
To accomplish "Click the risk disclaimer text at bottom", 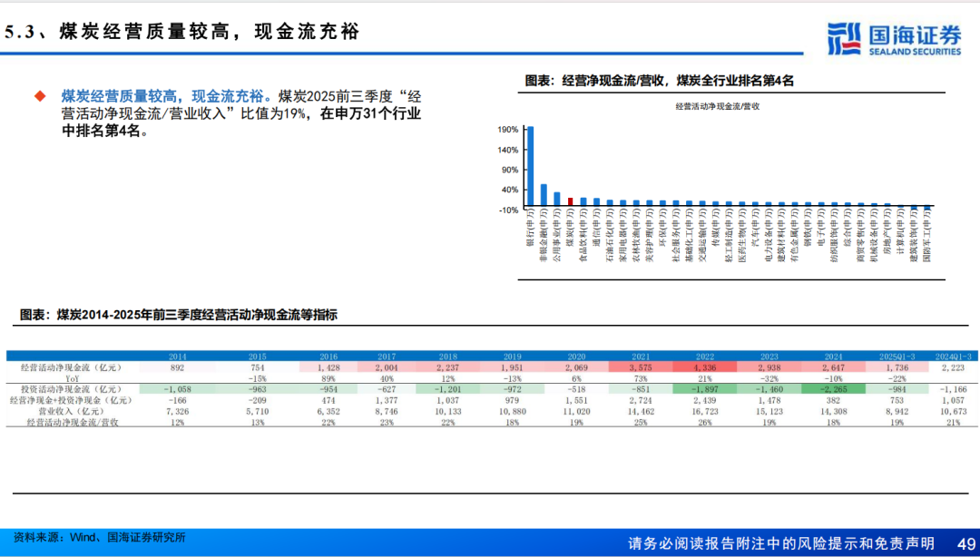I will tap(781, 542).
